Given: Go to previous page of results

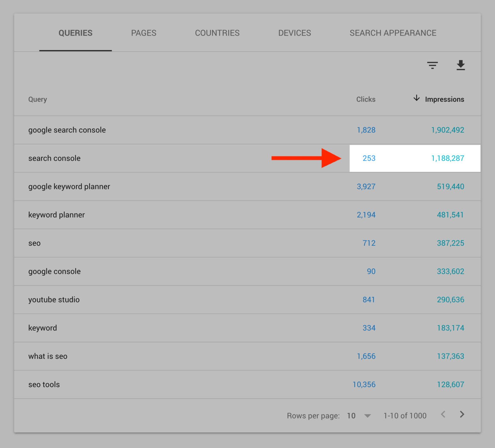Looking at the screenshot, I should coord(443,415).
